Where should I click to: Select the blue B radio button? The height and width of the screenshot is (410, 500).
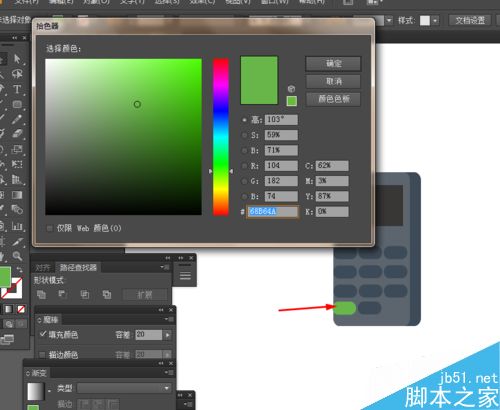point(245,196)
